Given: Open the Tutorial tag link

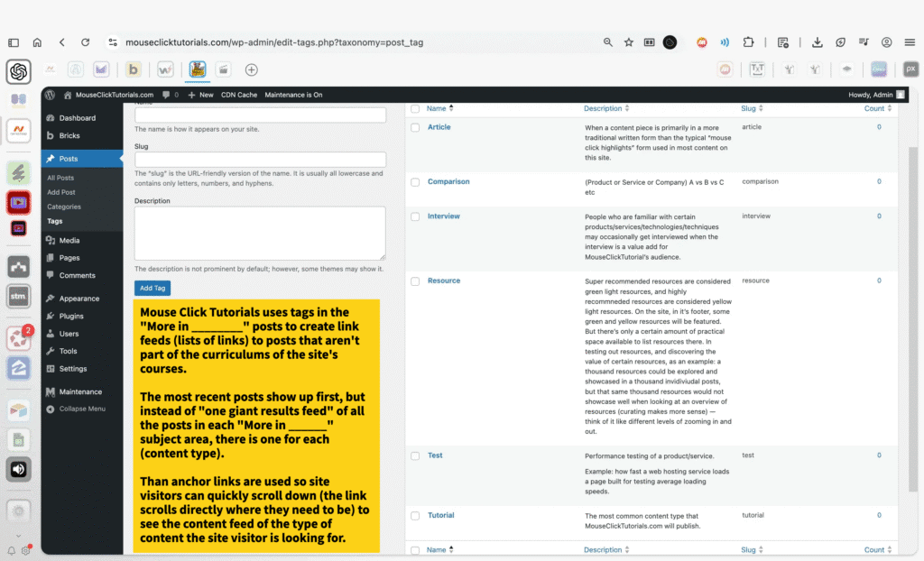Looking at the screenshot, I should click(440, 515).
